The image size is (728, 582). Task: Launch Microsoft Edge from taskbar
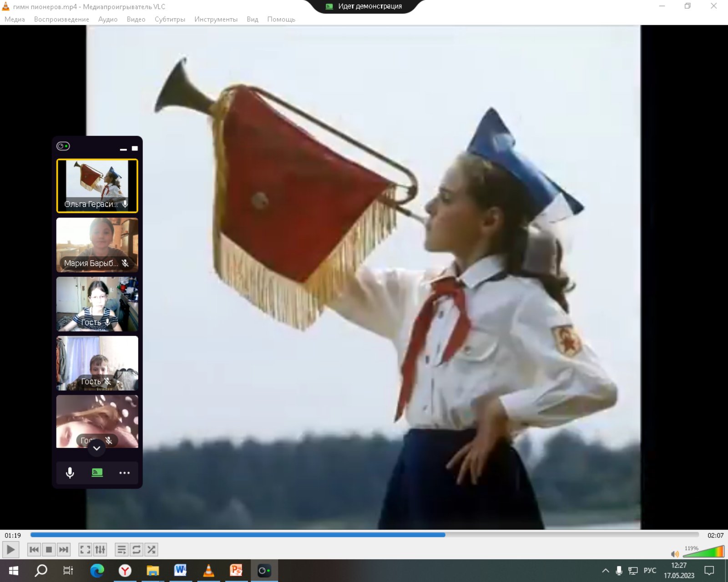97,571
